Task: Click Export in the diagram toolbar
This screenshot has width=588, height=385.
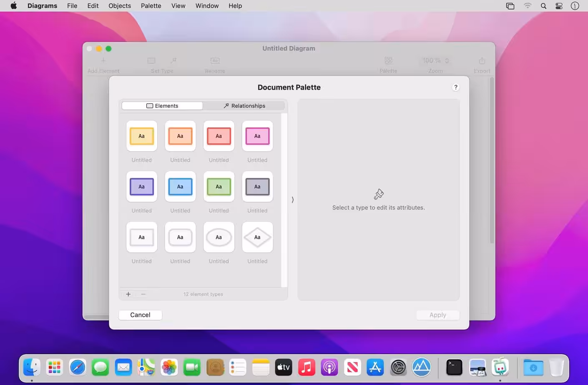Action: click(x=482, y=65)
